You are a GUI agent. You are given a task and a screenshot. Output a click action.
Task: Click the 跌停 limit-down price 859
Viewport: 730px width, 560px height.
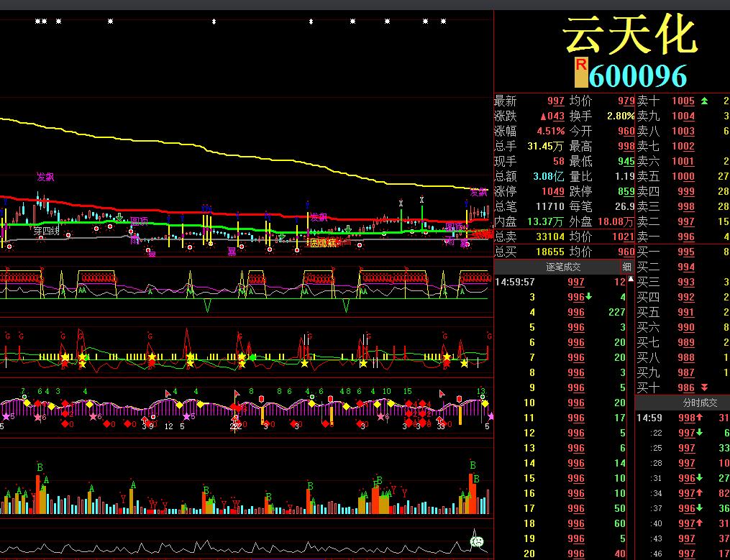point(626,191)
